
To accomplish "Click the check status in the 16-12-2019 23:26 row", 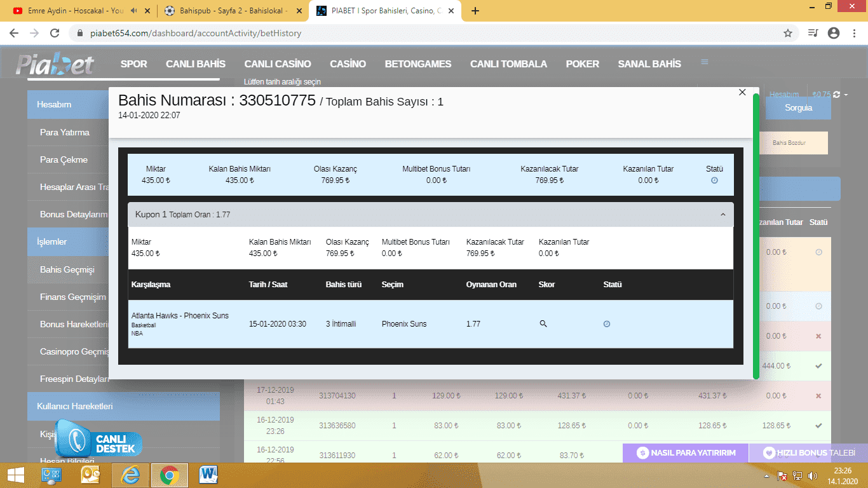I will pyautogui.click(x=818, y=426).
